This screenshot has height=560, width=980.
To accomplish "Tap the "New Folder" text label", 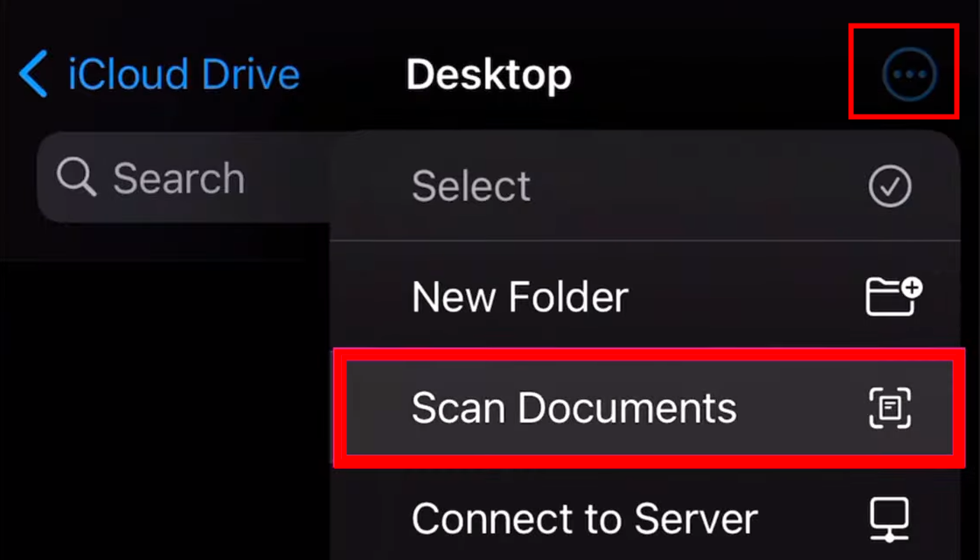I will pyautogui.click(x=520, y=297).
